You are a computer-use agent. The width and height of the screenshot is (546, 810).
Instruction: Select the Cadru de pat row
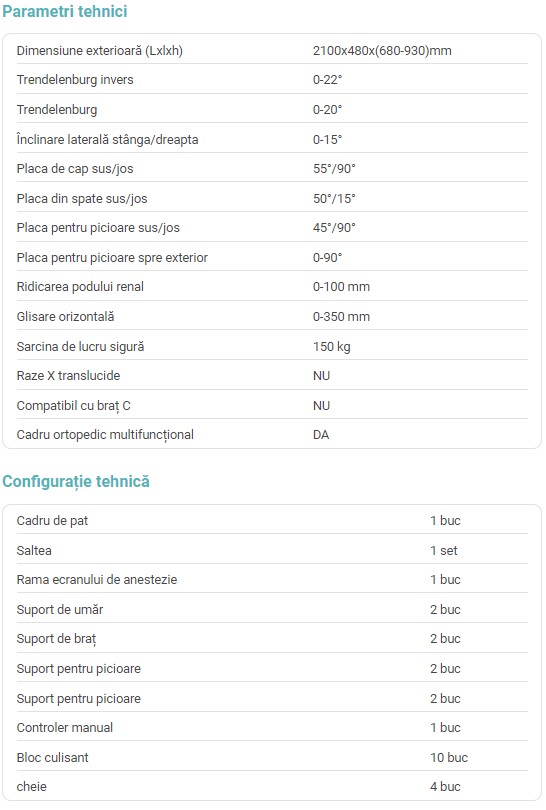[x=272, y=520]
